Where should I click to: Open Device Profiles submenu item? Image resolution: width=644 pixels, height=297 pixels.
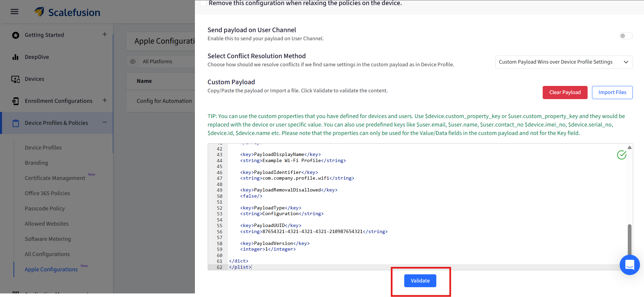(43, 148)
